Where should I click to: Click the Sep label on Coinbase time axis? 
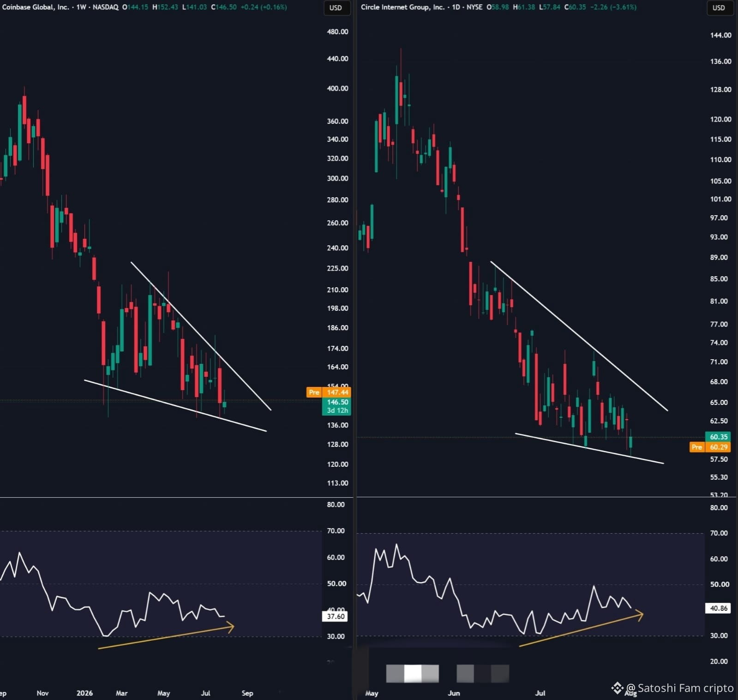pos(247,693)
